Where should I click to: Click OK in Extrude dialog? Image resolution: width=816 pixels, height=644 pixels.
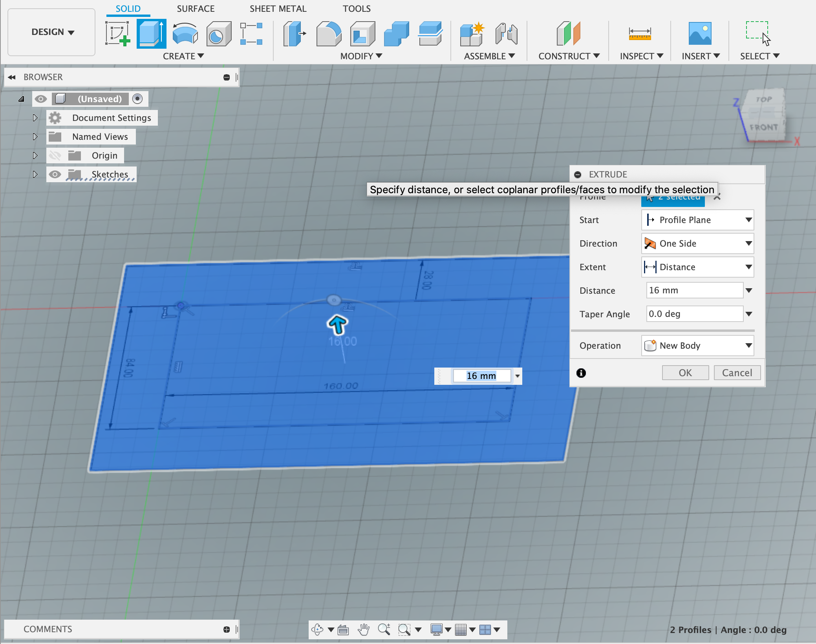[685, 373]
